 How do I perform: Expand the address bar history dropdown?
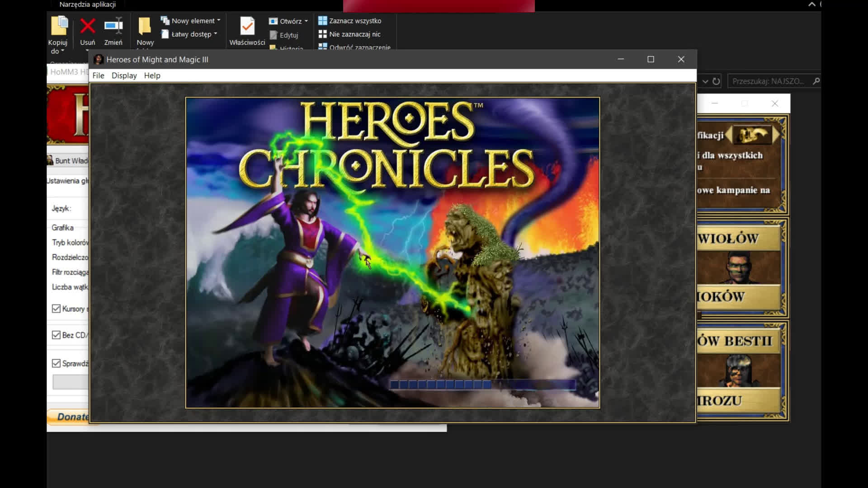point(705,81)
